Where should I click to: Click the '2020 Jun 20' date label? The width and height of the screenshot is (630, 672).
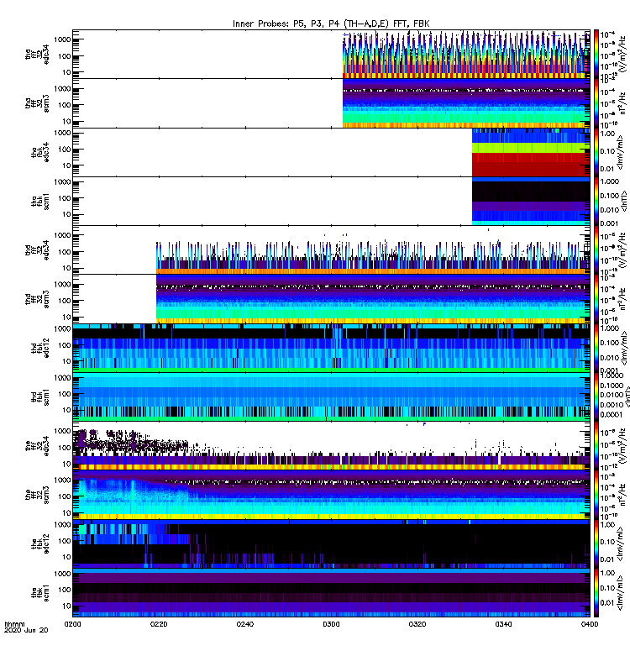[26, 631]
